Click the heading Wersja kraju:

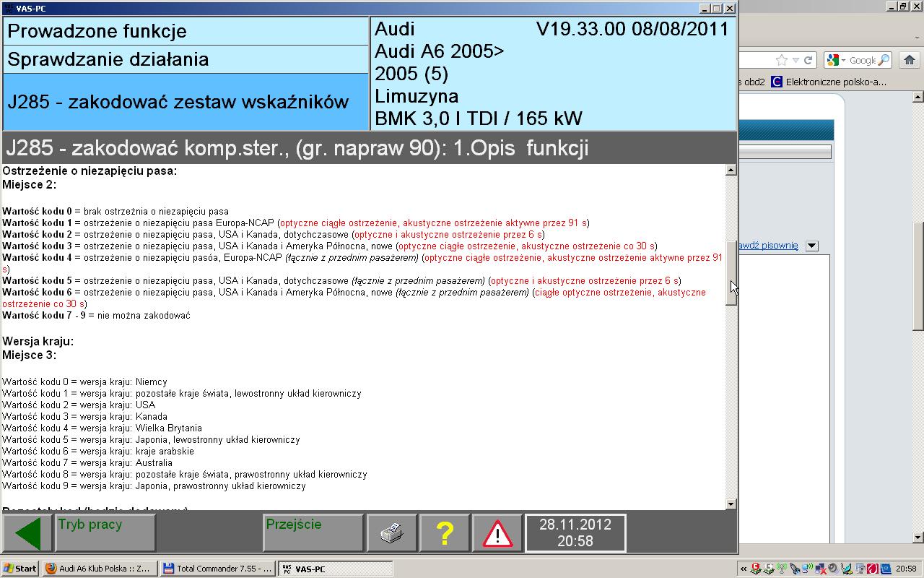tap(38, 341)
